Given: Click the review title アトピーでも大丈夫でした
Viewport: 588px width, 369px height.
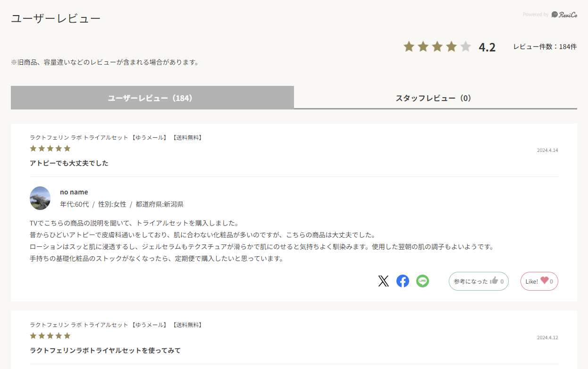Looking at the screenshot, I should 69,163.
